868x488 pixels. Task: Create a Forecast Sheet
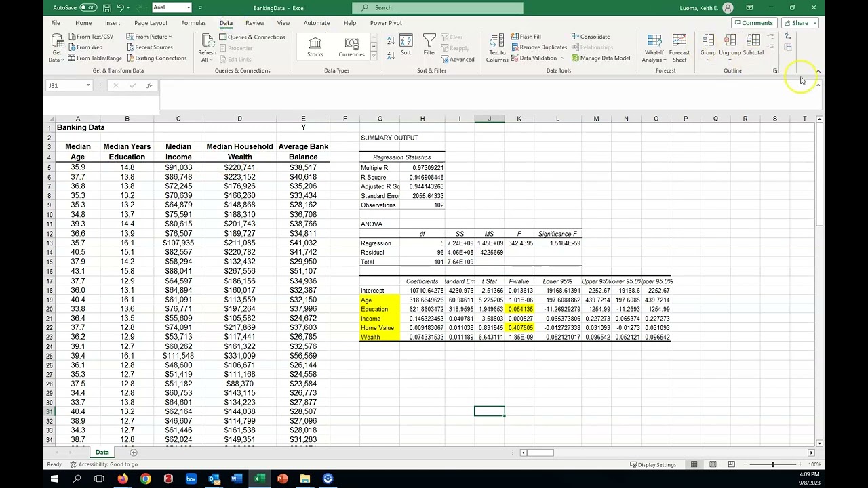pos(679,48)
